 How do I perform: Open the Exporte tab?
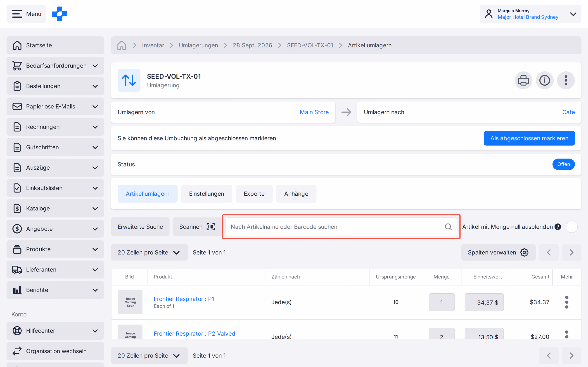click(x=254, y=194)
